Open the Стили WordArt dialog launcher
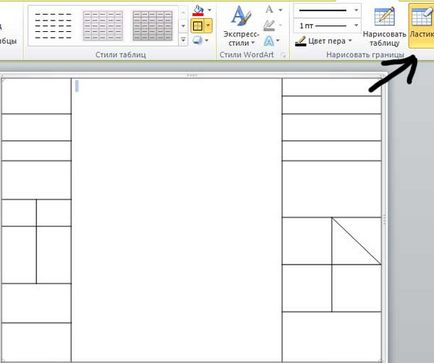 coord(284,55)
